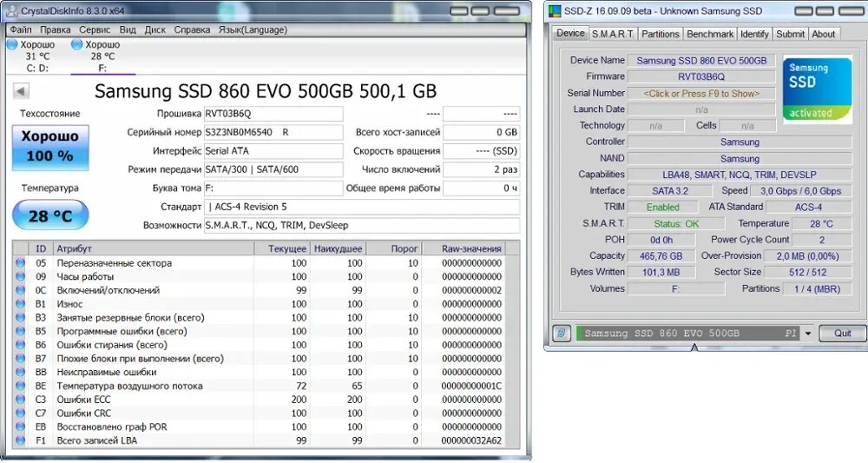Image resolution: width=868 pixels, height=463 pixels.
Task: Click the status icon of disk F:
Action: coord(77,45)
